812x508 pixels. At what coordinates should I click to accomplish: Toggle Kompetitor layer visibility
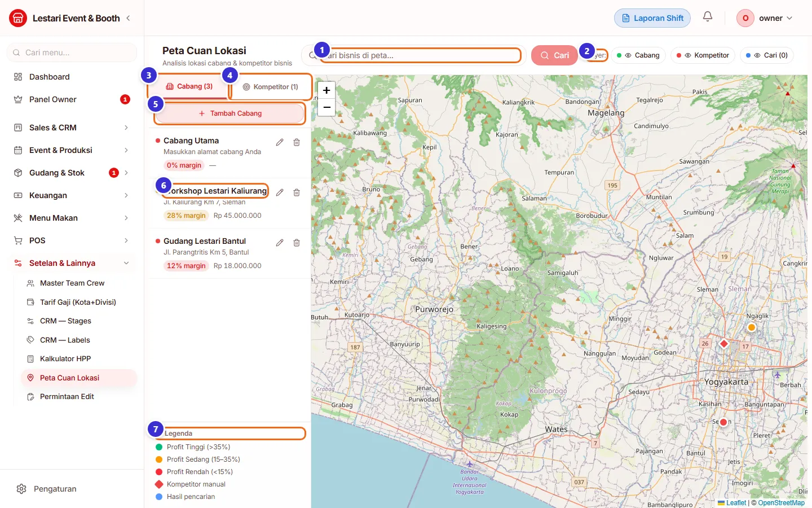[703, 55]
